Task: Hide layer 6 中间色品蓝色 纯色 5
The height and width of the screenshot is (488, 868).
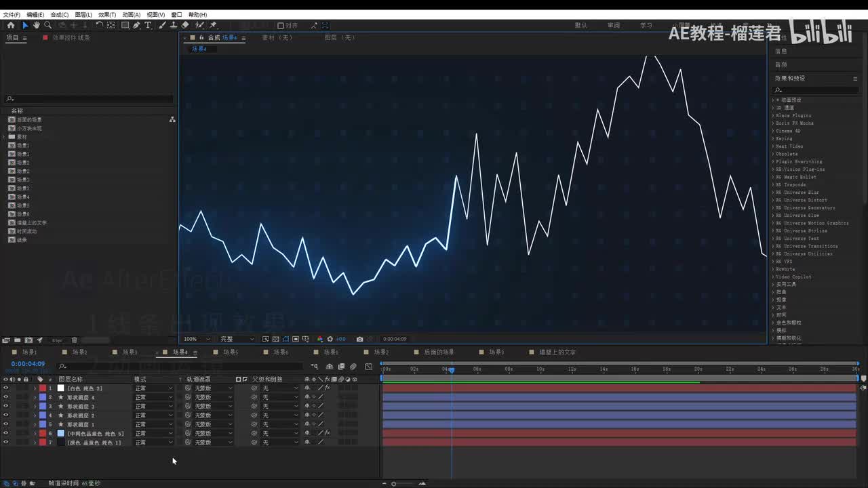Action: pos(6,433)
